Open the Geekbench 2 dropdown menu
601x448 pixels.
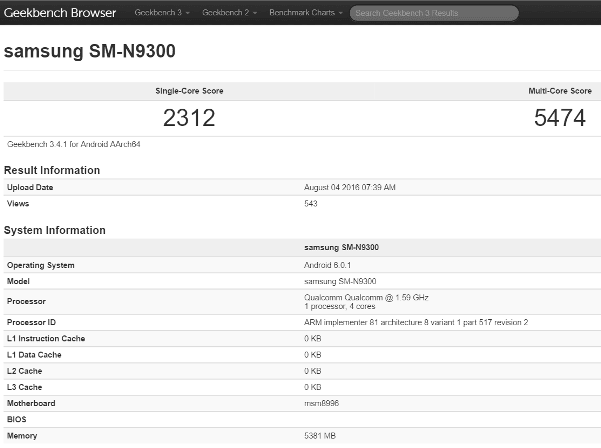click(x=229, y=13)
